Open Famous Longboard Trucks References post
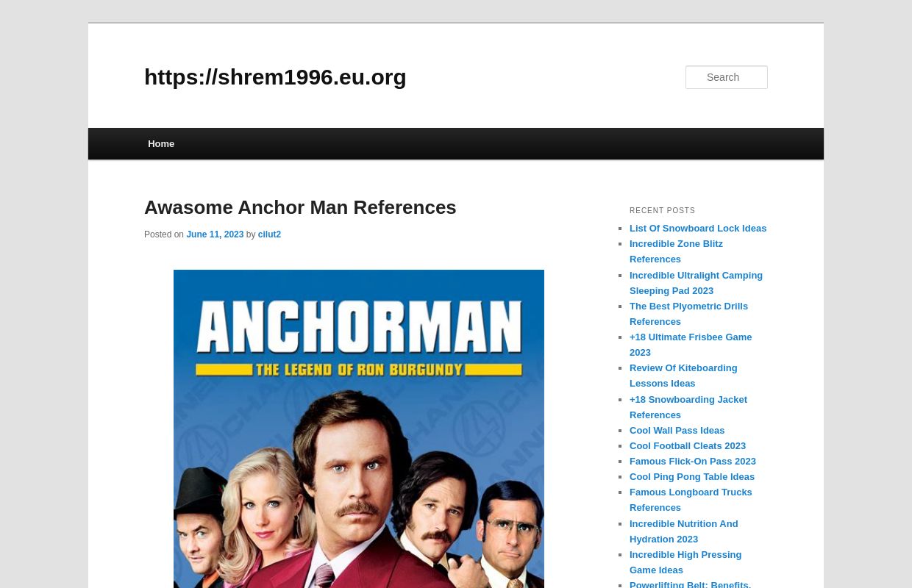The width and height of the screenshot is (912, 588). (x=691, y=500)
